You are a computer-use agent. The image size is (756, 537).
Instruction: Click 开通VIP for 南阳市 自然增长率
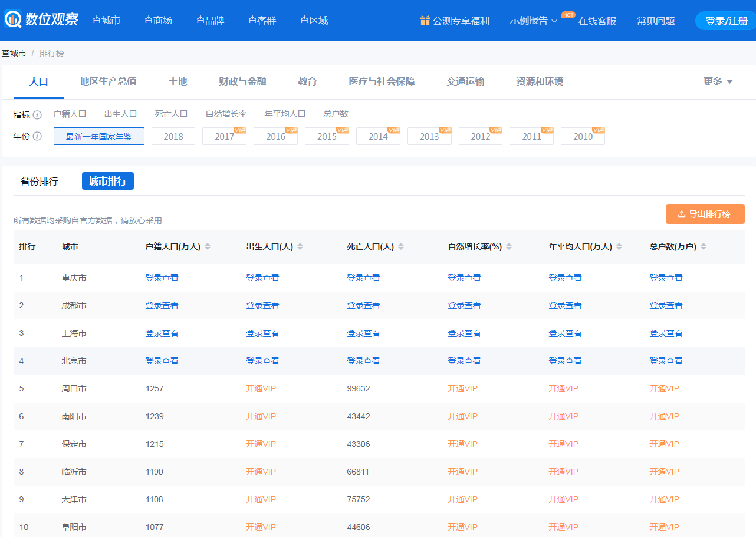463,416
